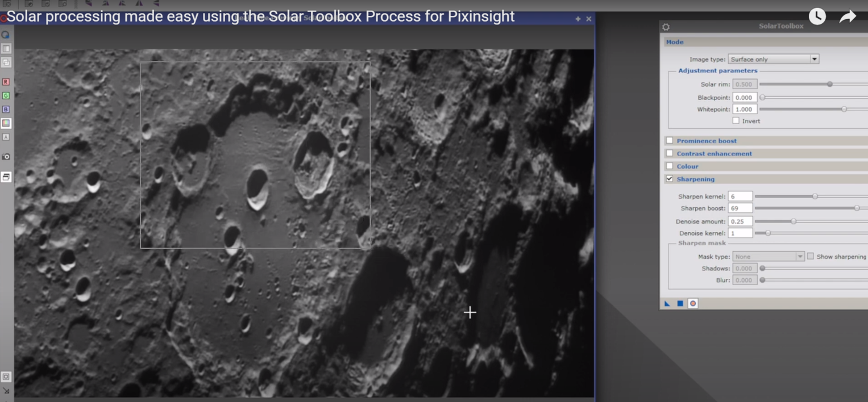Click the Sharpen boost slider handle

(x=857, y=208)
